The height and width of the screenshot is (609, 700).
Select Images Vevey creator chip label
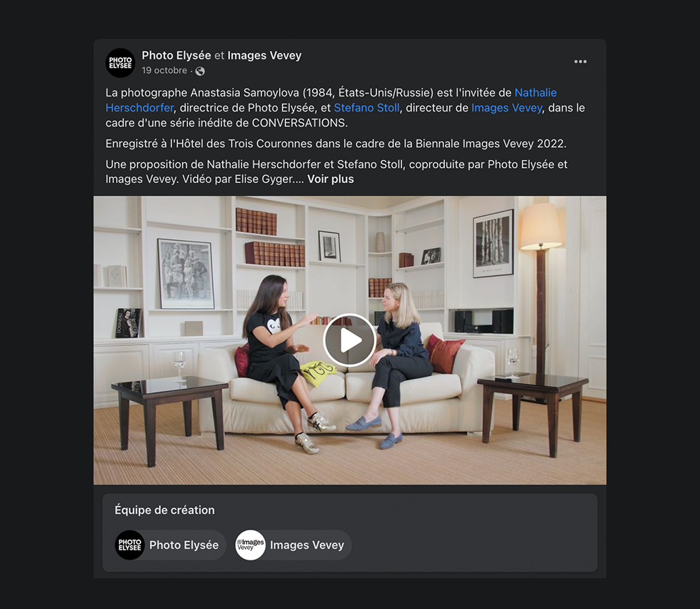point(307,545)
